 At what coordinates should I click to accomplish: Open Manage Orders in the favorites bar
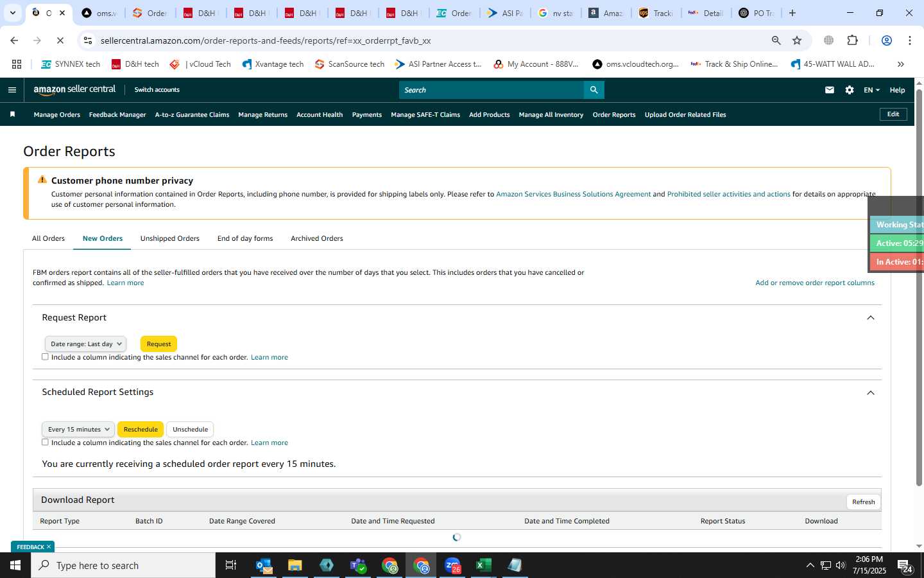click(x=57, y=114)
